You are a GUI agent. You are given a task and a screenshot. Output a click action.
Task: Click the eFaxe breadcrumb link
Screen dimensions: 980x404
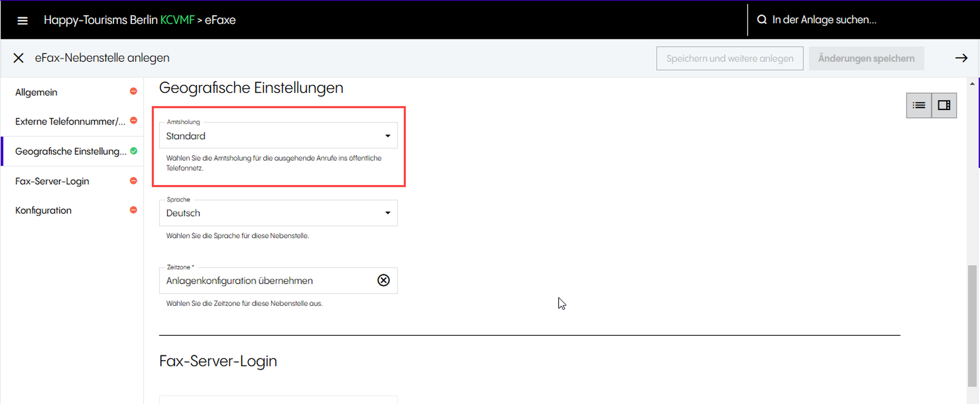[x=220, y=20]
